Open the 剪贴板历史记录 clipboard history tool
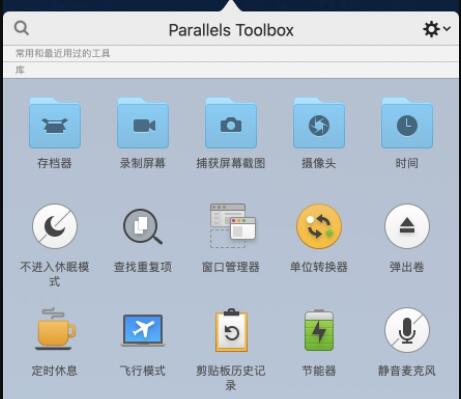This screenshot has width=461, height=399. [231, 330]
